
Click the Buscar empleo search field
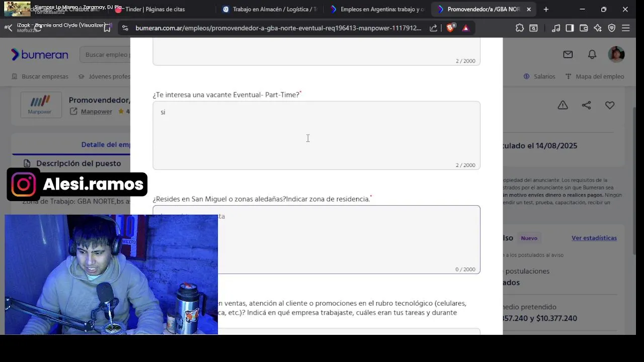[x=105, y=54]
